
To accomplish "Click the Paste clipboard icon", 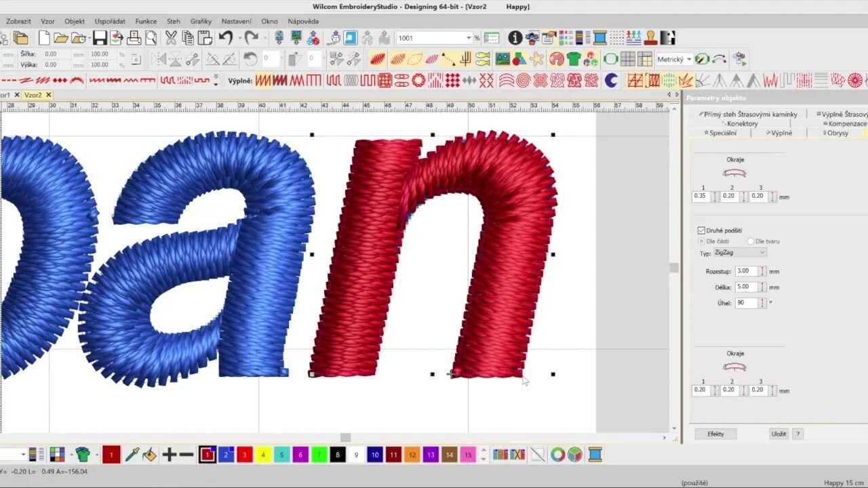I will coord(205,38).
